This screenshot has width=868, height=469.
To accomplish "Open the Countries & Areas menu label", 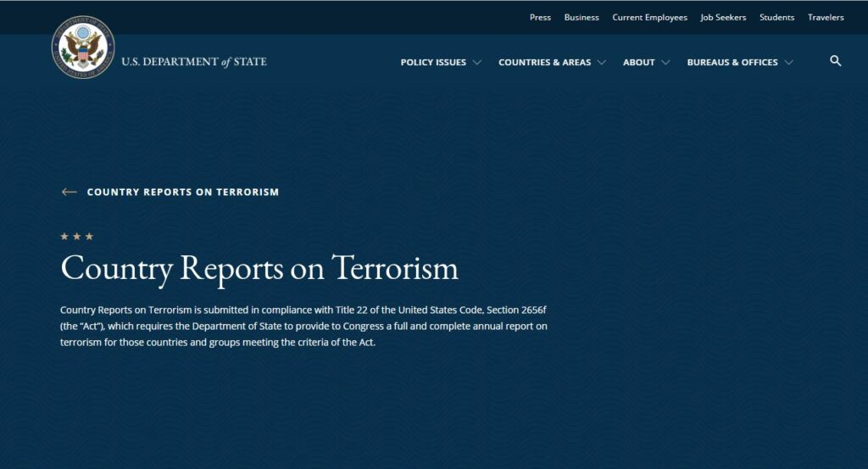I will coord(544,62).
